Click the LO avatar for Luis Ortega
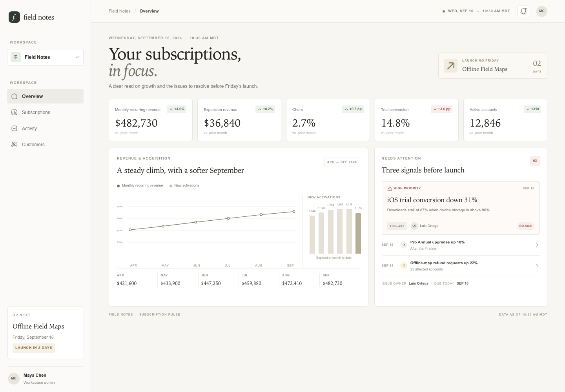Image resolution: width=565 pixels, height=392 pixels. click(414, 226)
